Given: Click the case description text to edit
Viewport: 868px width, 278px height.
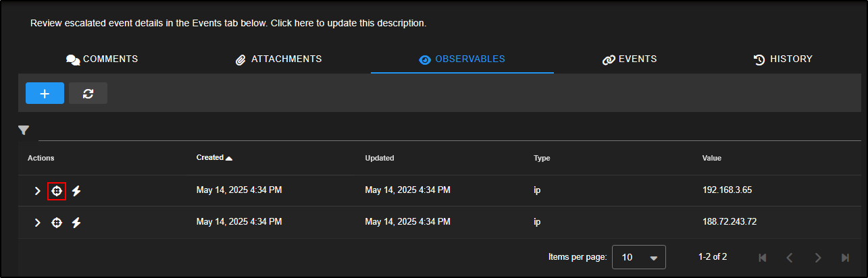Looking at the screenshot, I should 228,23.
